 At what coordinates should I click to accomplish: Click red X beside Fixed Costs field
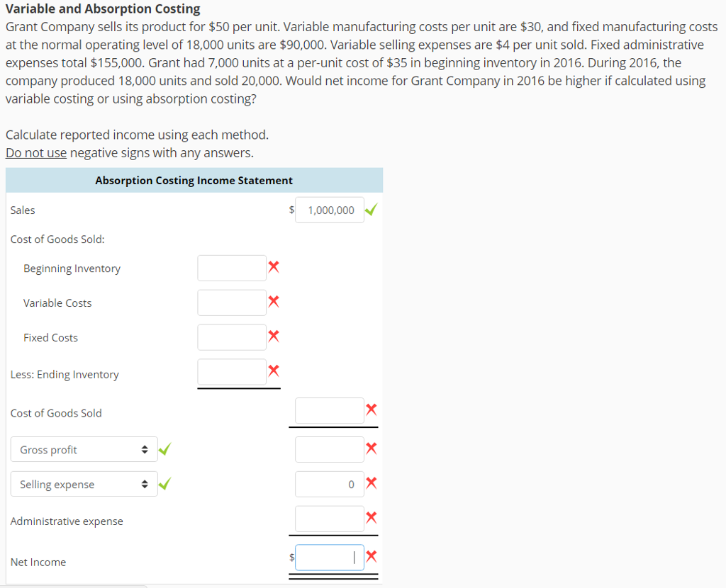point(274,336)
